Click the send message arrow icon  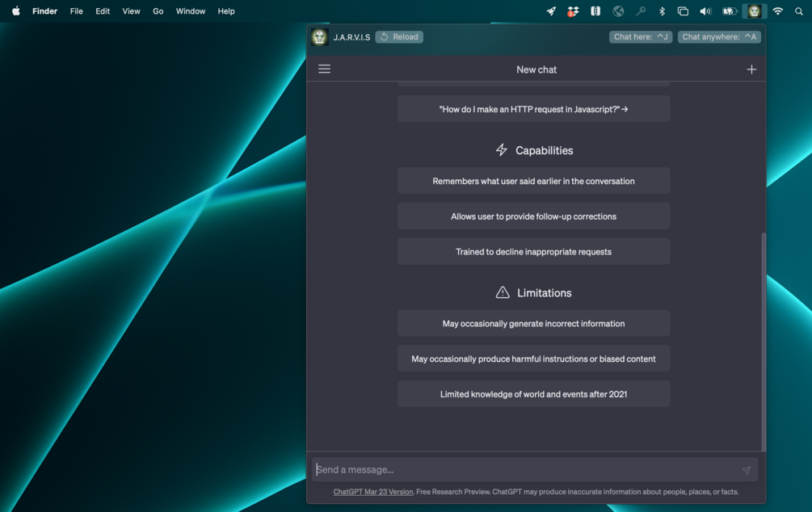click(x=747, y=470)
